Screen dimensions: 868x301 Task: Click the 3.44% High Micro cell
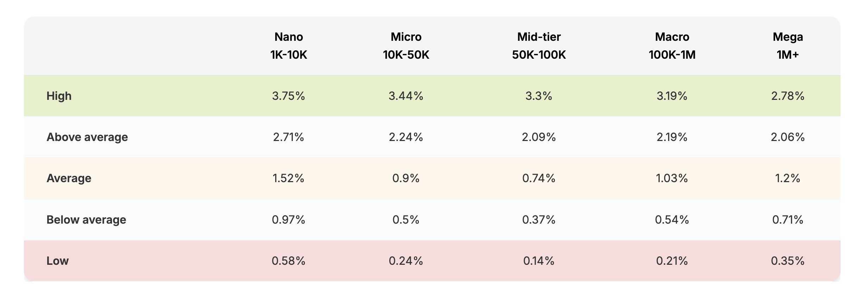[x=406, y=96]
